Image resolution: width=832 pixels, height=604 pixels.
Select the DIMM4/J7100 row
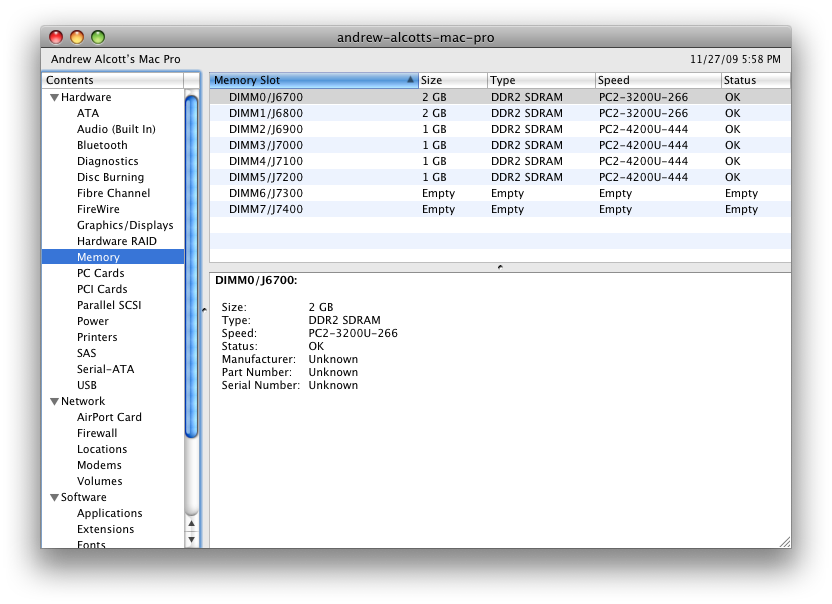pyautogui.click(x=500, y=161)
